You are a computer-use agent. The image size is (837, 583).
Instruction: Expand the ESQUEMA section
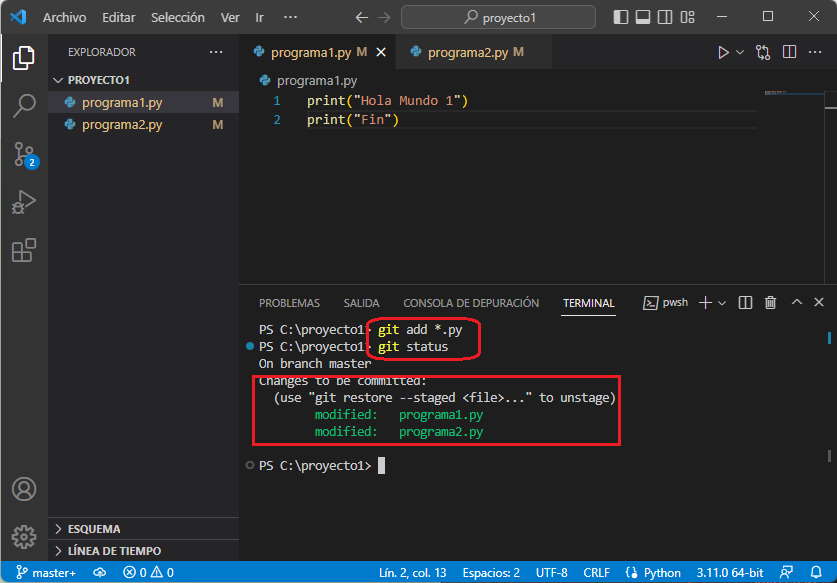coord(144,529)
